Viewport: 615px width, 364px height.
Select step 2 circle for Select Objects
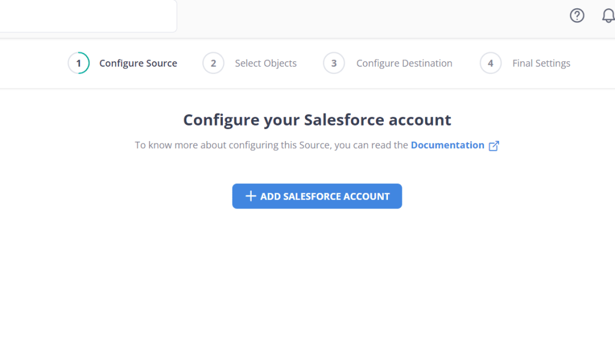[x=213, y=63]
